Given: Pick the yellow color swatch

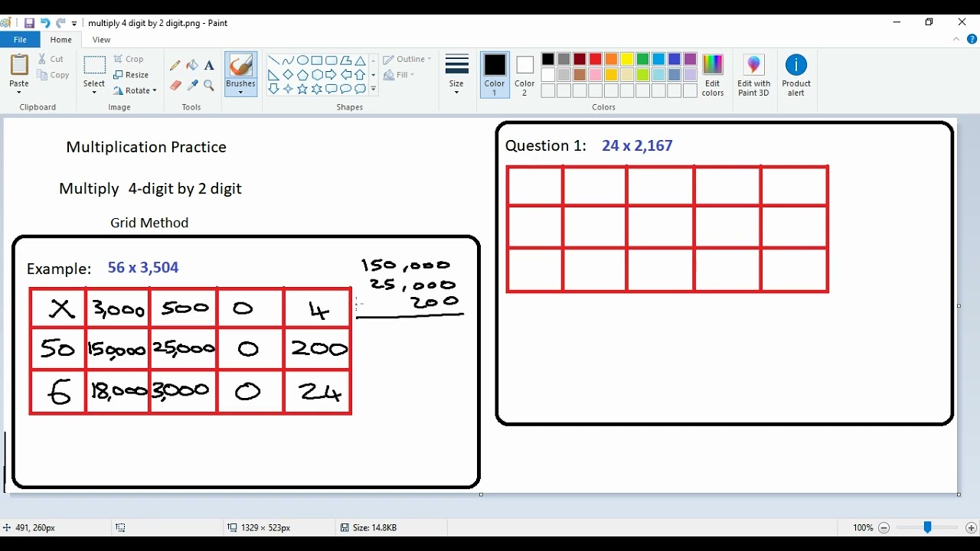Looking at the screenshot, I should tap(627, 59).
